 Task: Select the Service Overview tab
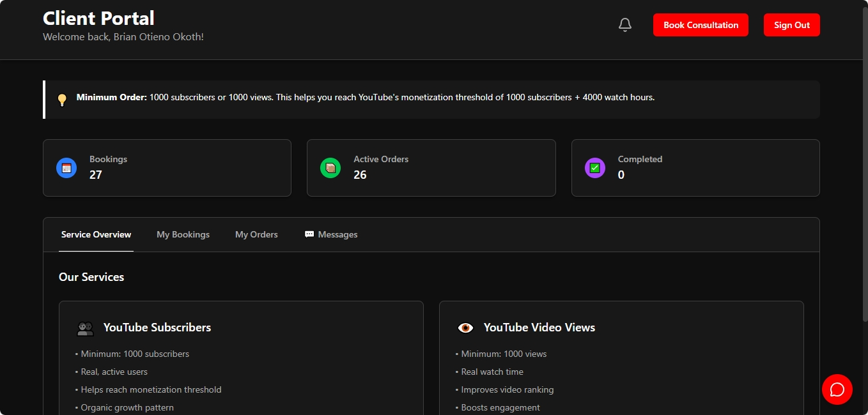[96, 234]
